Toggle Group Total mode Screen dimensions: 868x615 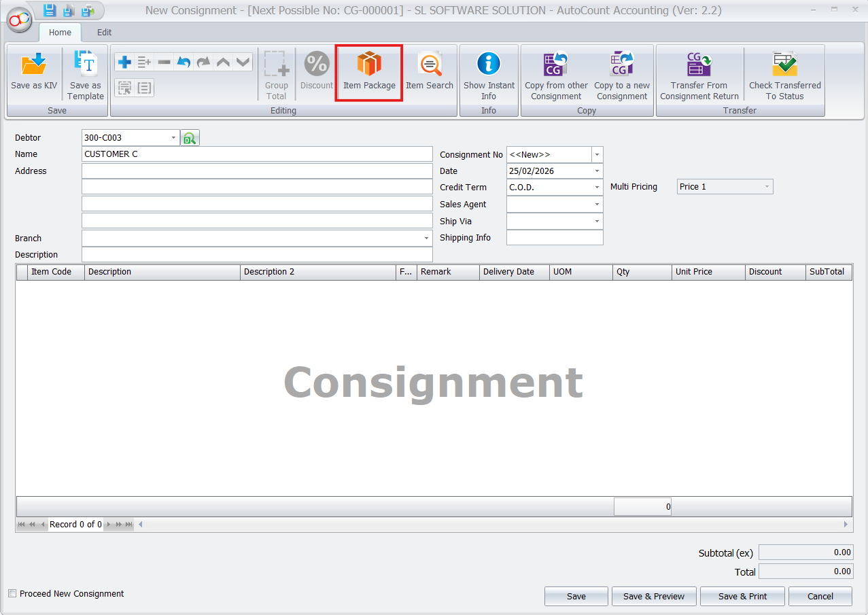[x=276, y=71]
